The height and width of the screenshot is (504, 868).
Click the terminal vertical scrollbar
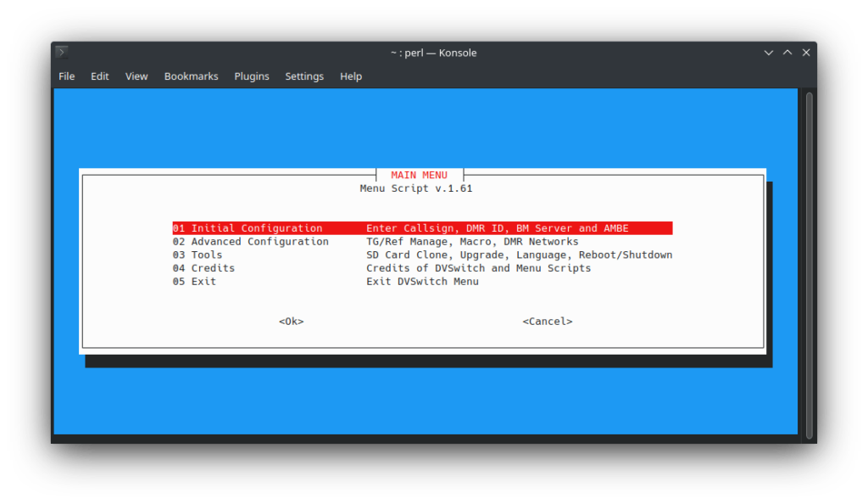point(809,265)
